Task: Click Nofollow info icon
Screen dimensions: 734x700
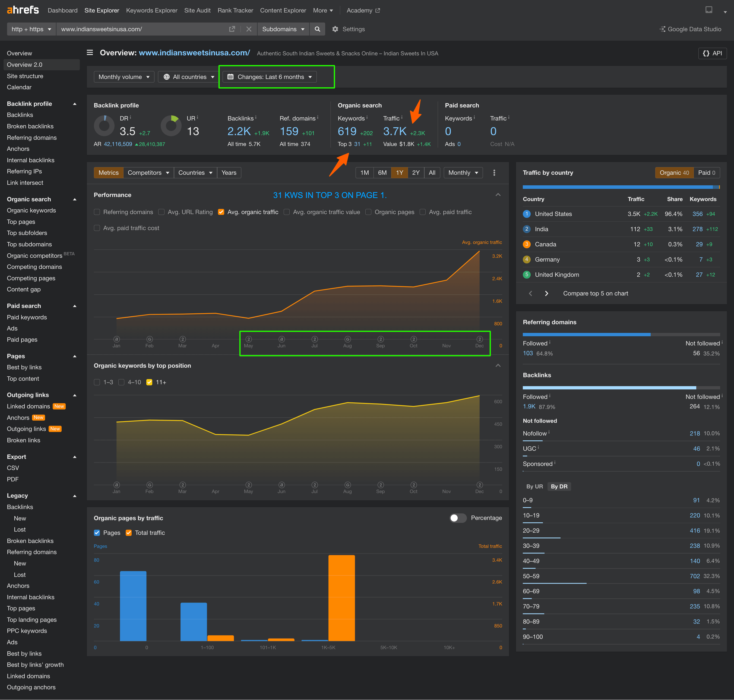Action: pyautogui.click(x=549, y=432)
